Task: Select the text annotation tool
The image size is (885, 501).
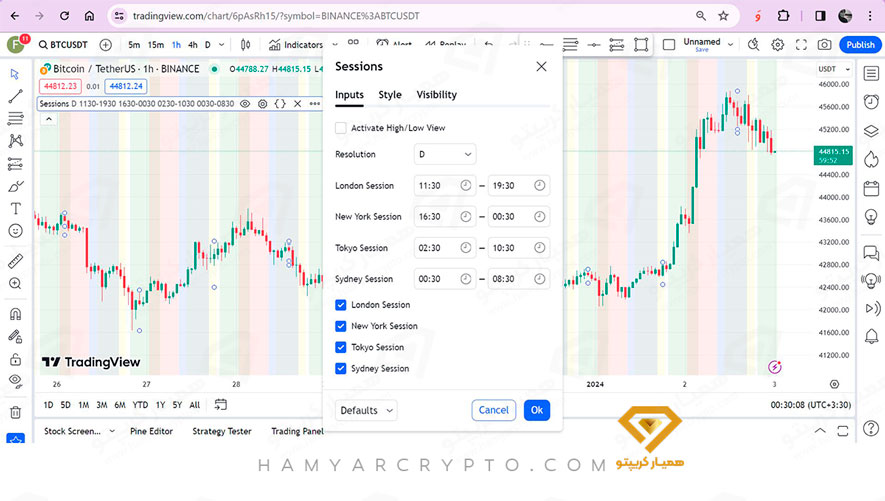Action: click(15, 209)
